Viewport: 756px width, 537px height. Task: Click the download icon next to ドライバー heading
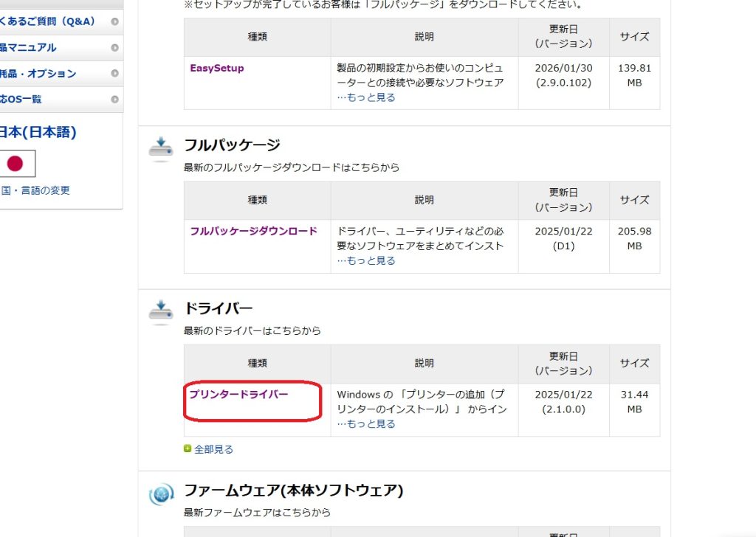[160, 311]
